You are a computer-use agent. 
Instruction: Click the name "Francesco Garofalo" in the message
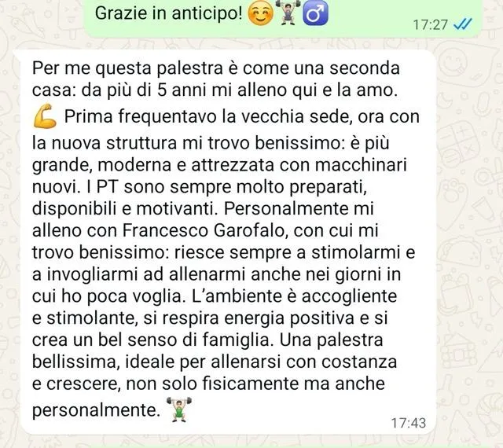click(x=204, y=230)
